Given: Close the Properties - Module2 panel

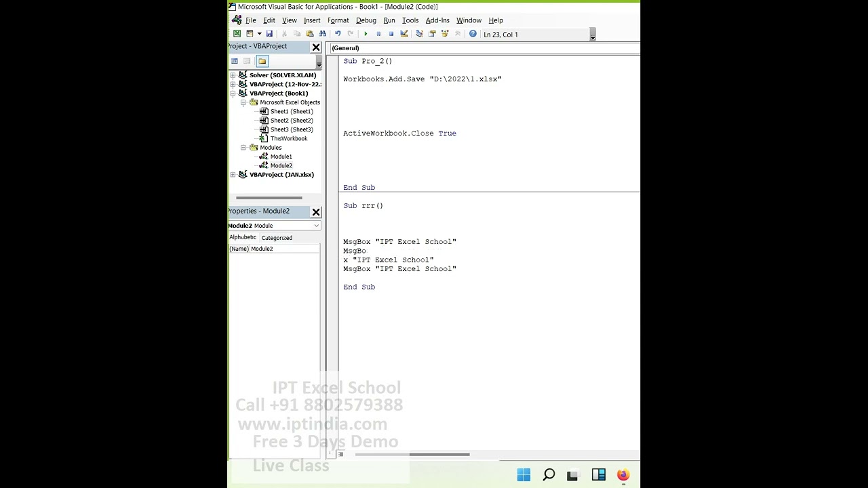Looking at the screenshot, I should 316,212.
